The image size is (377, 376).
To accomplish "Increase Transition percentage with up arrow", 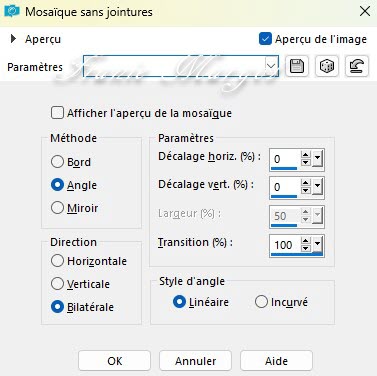I will coord(305,240).
